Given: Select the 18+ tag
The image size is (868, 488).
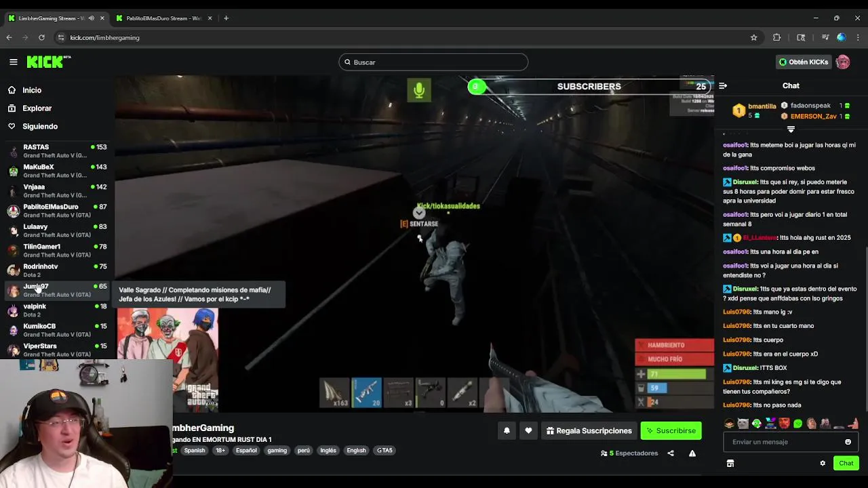Looking at the screenshot, I should coord(220,451).
